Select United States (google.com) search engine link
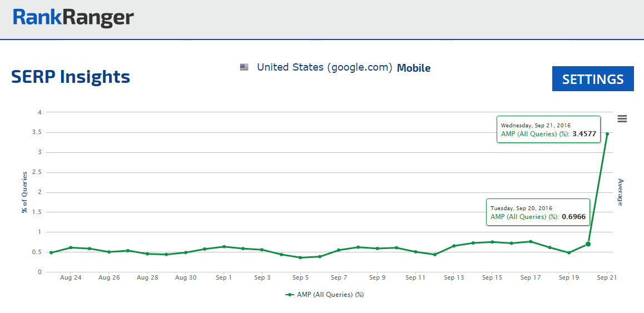The width and height of the screenshot is (644, 313). tap(324, 67)
